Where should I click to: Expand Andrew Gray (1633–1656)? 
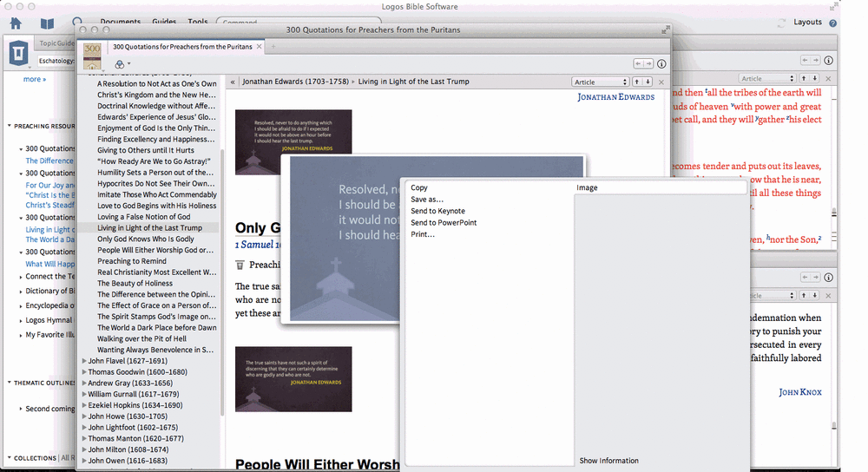(84, 383)
